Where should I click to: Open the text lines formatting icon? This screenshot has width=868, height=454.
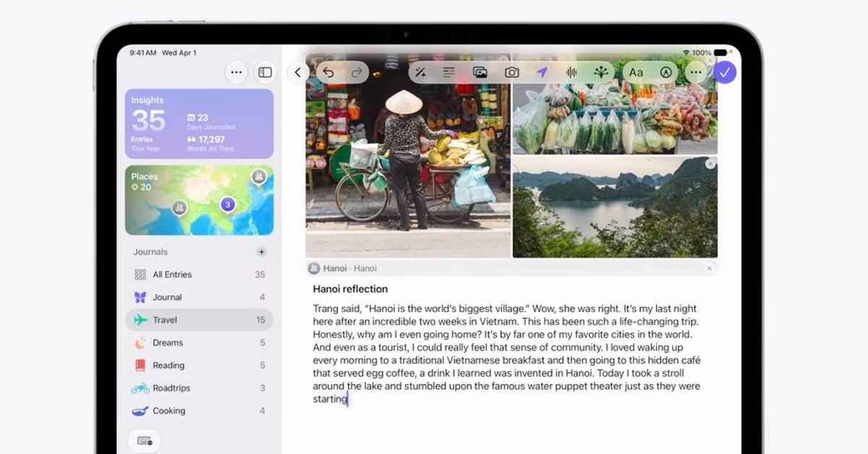(x=449, y=72)
